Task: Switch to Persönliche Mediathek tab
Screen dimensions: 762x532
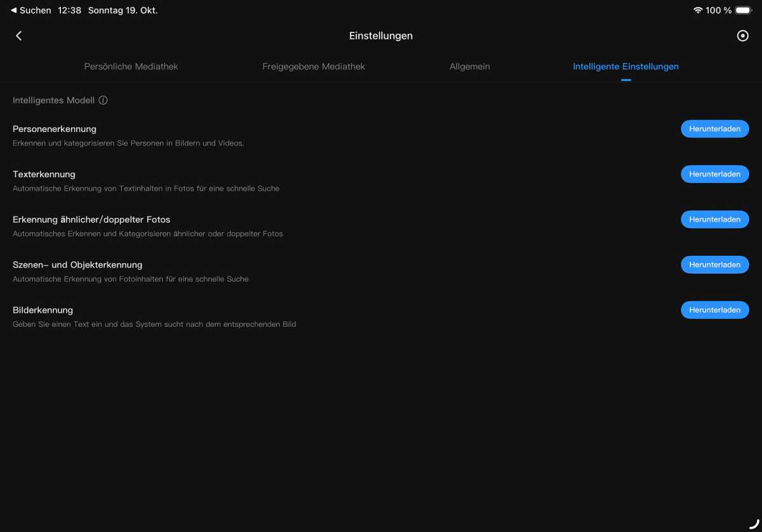Action: [x=131, y=67]
